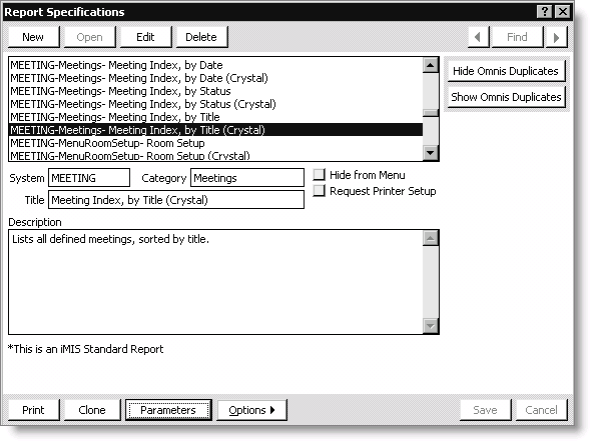Viewport: 591px width, 442px height.
Task: Focus the Title text field
Action: tap(176, 200)
